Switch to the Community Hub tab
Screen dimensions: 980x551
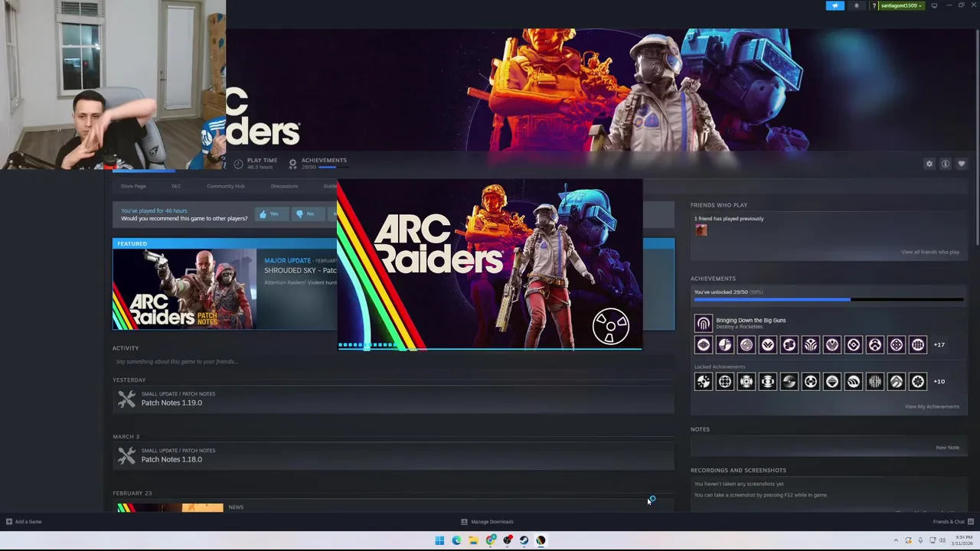(x=226, y=186)
